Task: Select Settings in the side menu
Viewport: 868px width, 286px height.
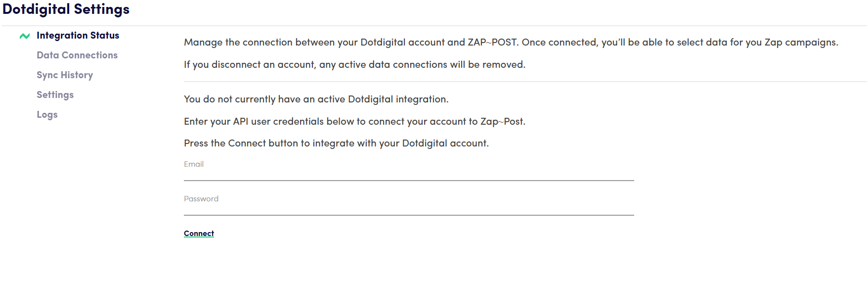Action: pyautogui.click(x=55, y=95)
